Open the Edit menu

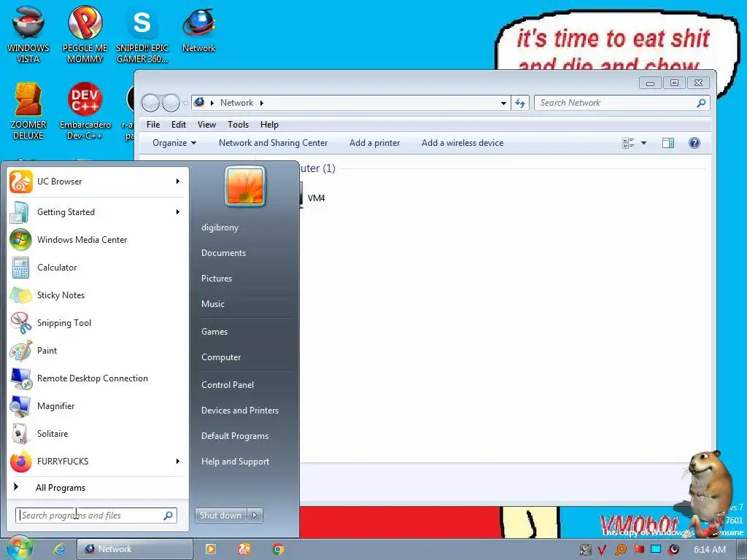[x=179, y=125]
